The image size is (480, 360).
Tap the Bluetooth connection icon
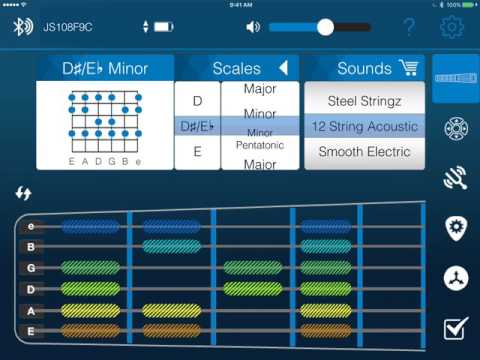pos(23,27)
